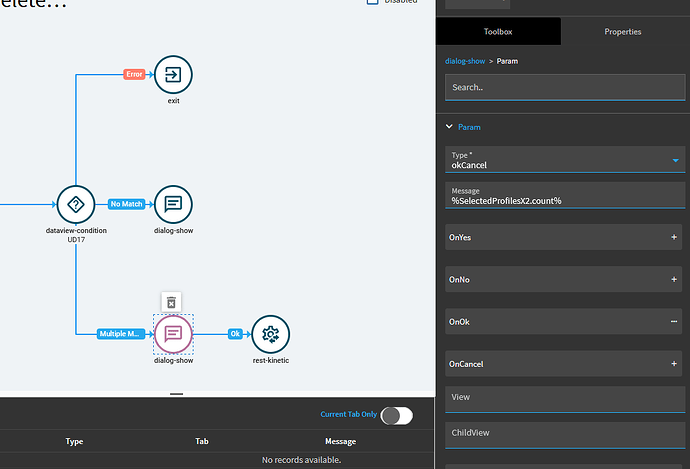The image size is (690, 469).
Task: Select the highlighted pink dialog-show node
Action: pos(173,334)
